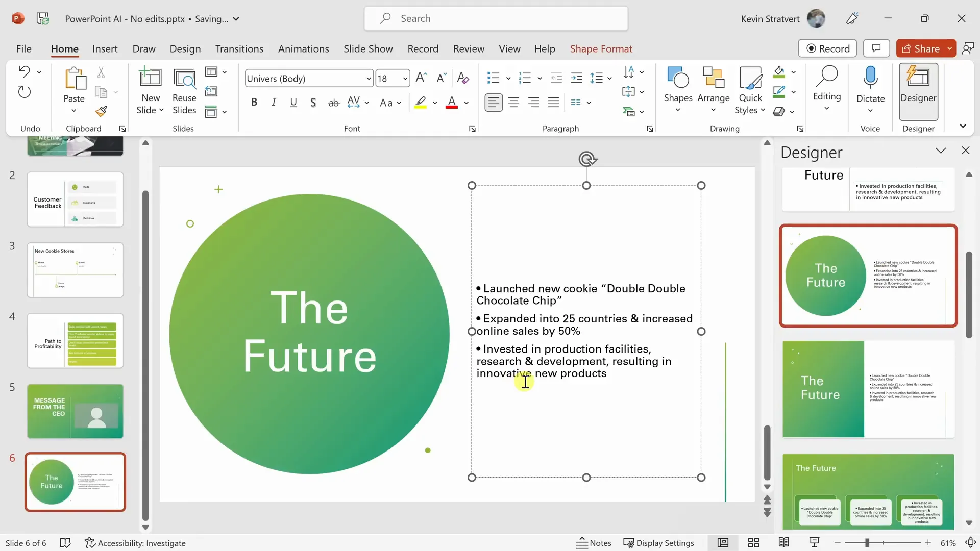Select slide 5 Message From CEO thumbnail
Image resolution: width=980 pixels, height=551 pixels.
click(75, 411)
